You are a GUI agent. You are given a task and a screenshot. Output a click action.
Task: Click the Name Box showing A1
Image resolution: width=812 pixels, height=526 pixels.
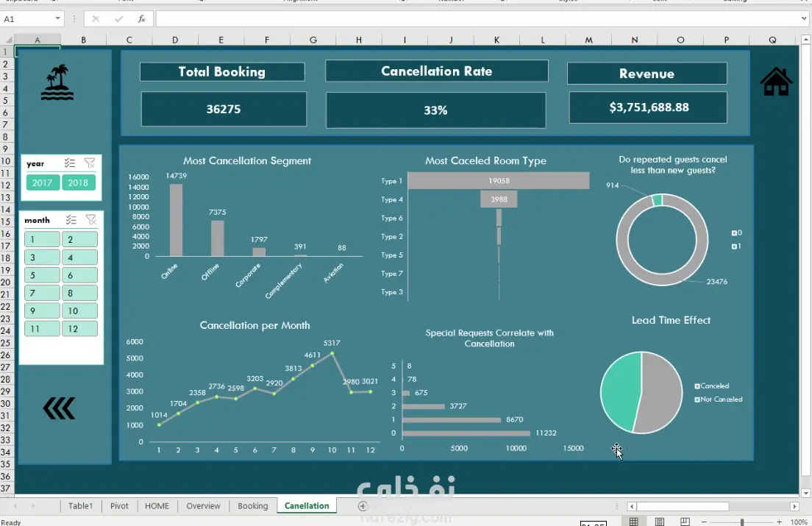pyautogui.click(x=27, y=19)
